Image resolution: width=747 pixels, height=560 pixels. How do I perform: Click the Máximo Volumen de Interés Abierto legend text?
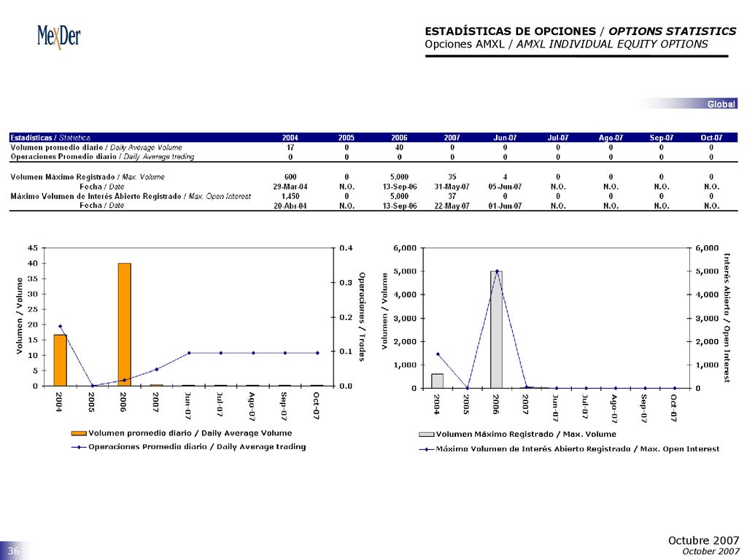(x=578, y=449)
